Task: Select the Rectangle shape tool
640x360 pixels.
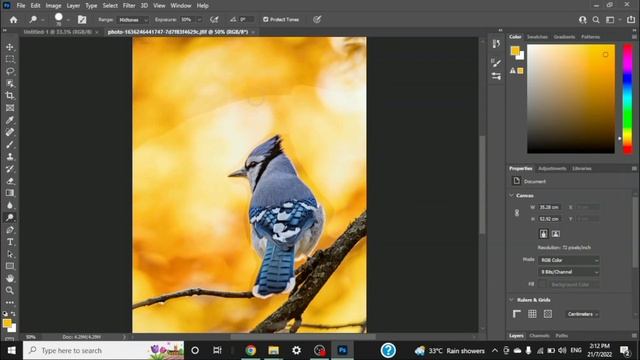Action: click(10, 266)
